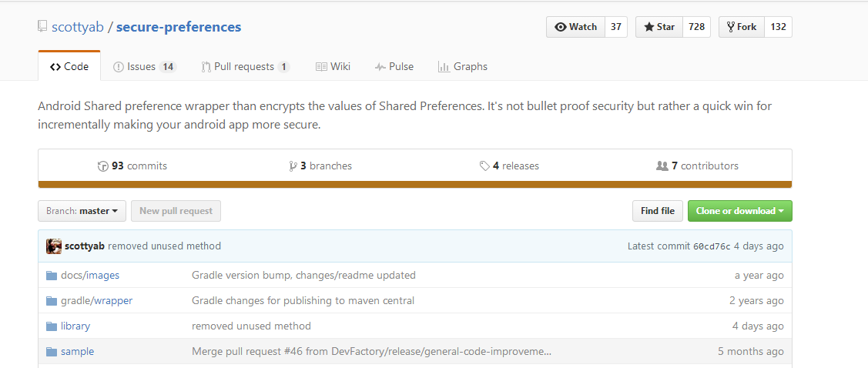
Task: Open the Pull requests tab
Action: click(245, 66)
